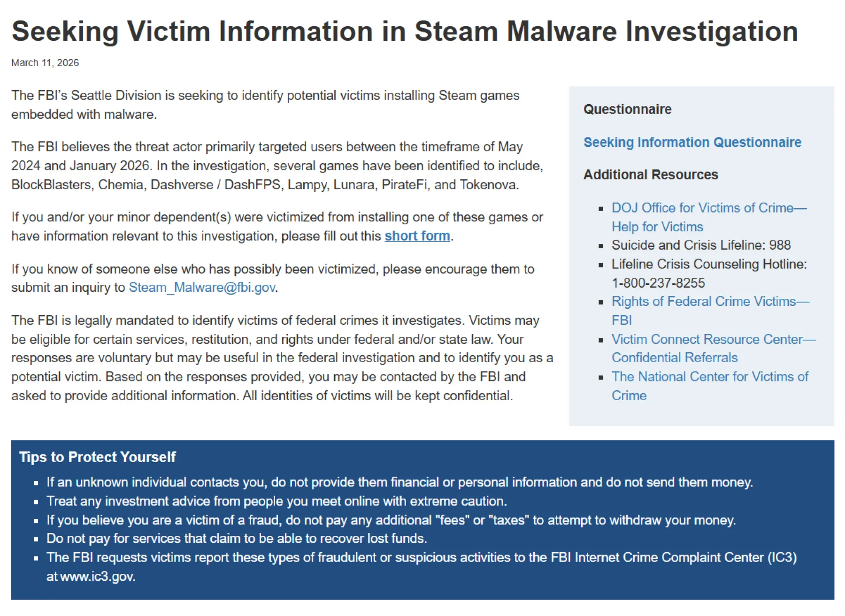Click the "short form" hyperlink
This screenshot has width=845, height=616.
tap(417, 236)
